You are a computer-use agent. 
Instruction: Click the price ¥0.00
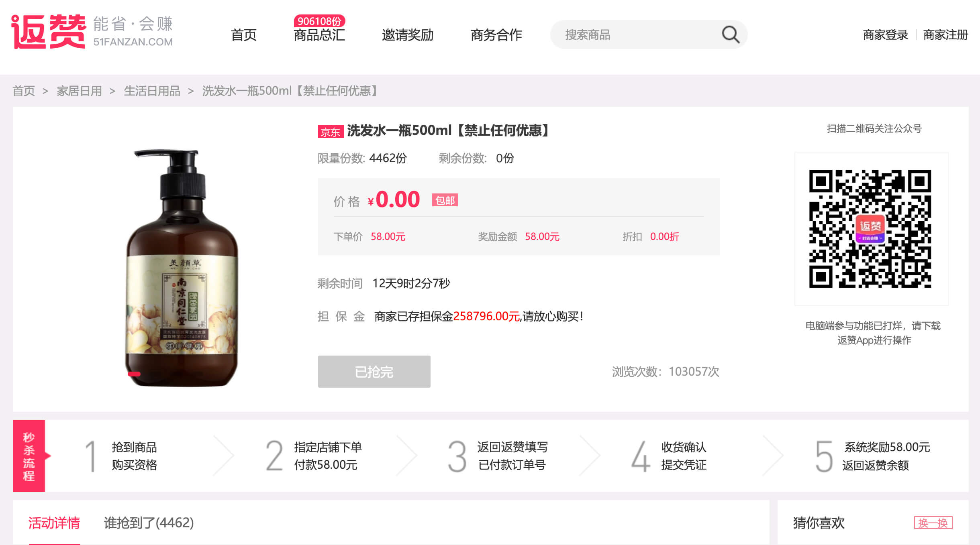[x=394, y=199]
